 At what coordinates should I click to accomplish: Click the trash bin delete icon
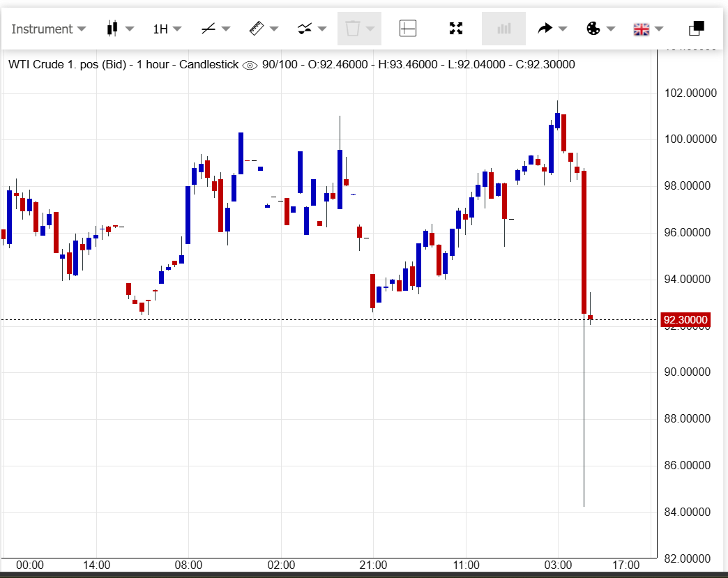click(353, 29)
